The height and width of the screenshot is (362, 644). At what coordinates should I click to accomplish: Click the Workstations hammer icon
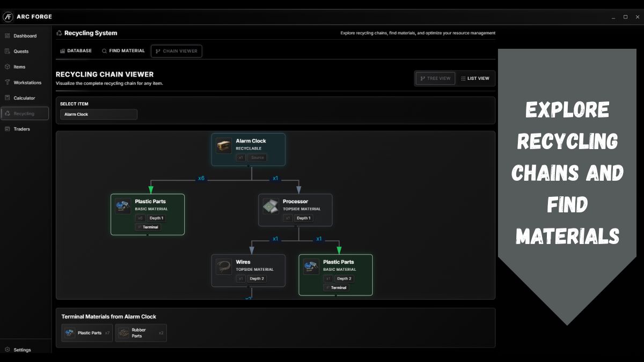pyautogui.click(x=8, y=83)
